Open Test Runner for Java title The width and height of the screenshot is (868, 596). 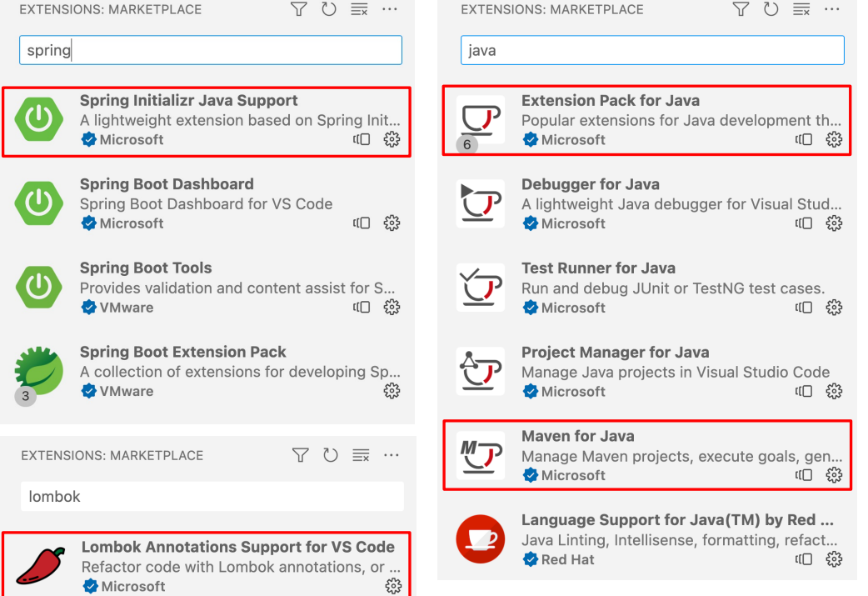[x=598, y=268]
